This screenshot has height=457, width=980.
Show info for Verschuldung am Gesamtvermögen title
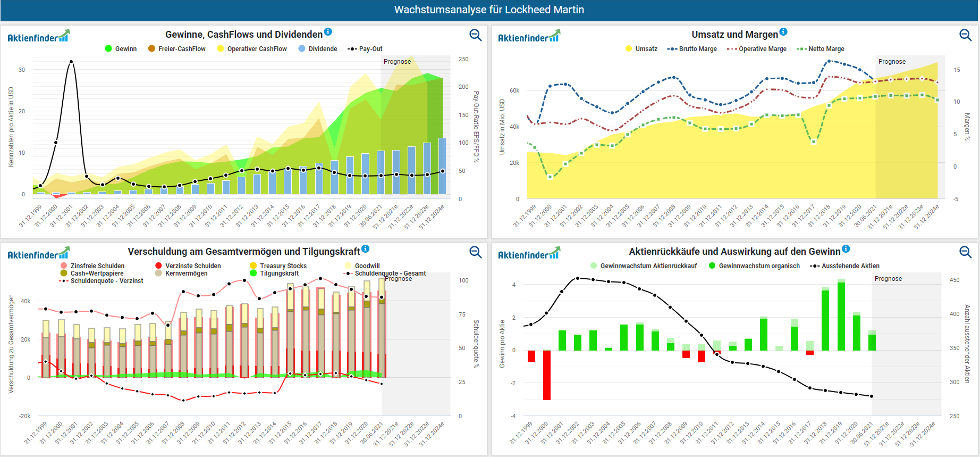[x=365, y=249]
